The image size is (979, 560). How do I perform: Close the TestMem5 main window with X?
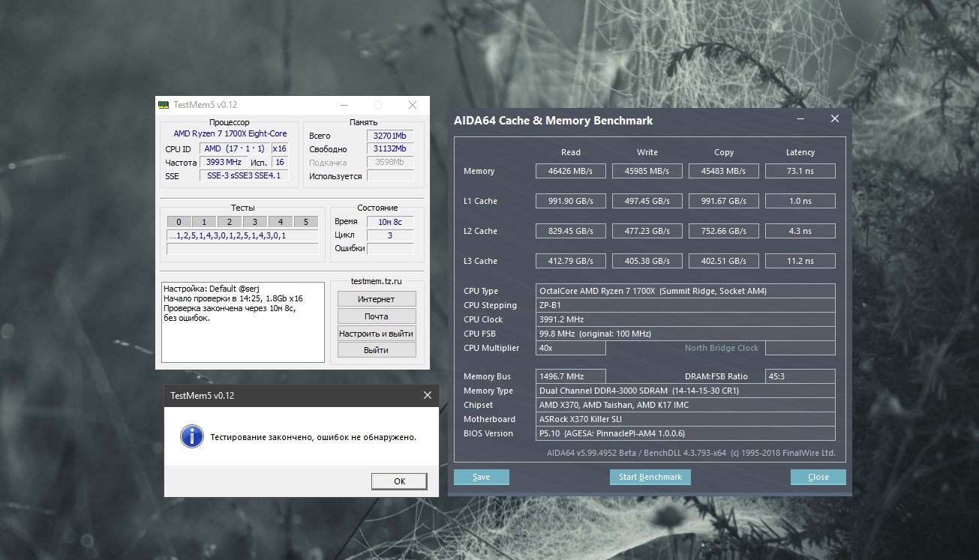click(x=413, y=105)
